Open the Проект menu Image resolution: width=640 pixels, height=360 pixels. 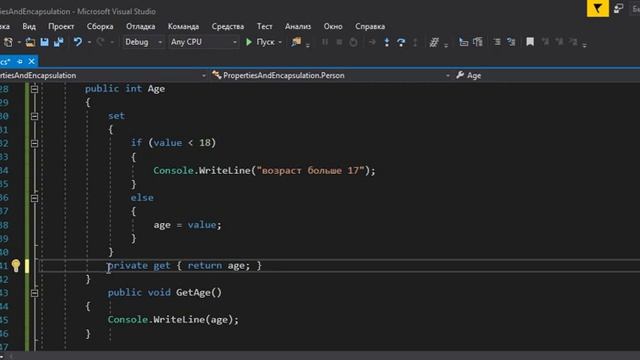click(61, 27)
